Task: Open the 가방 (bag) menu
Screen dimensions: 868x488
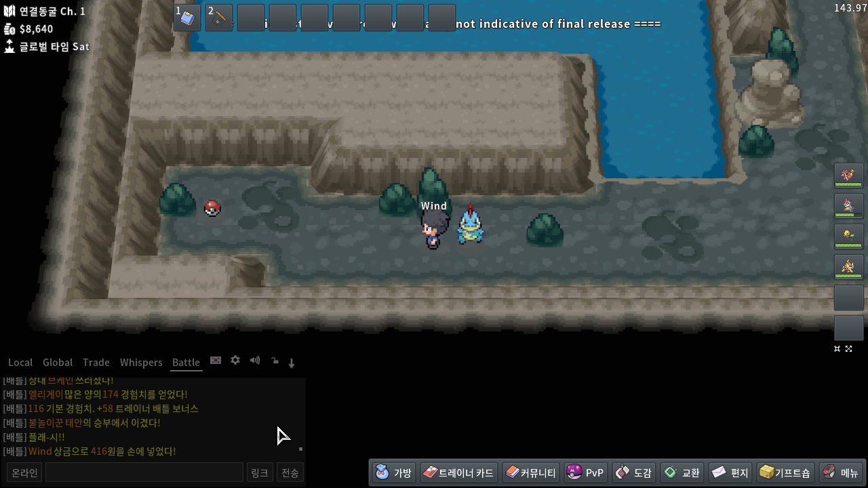Action: (393, 472)
